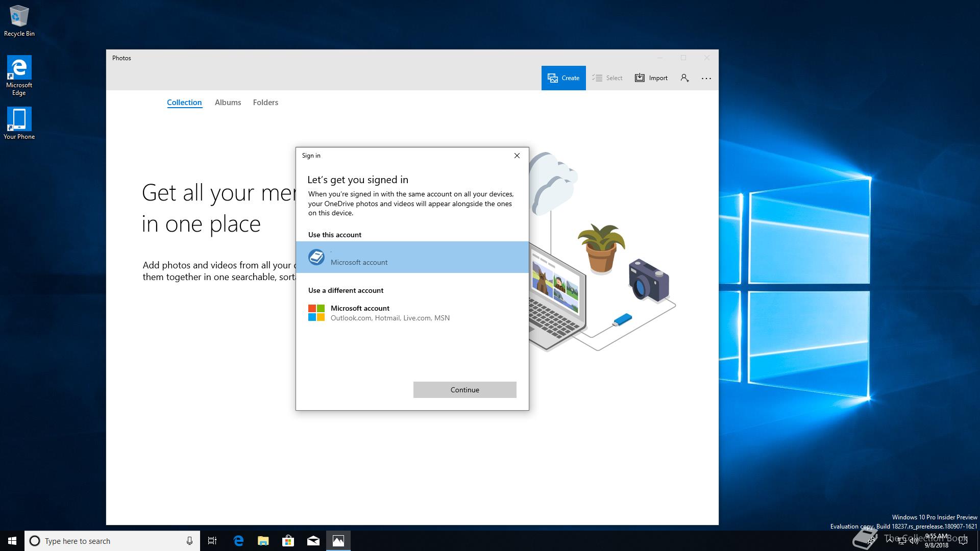Minimize the Photos window
This screenshot has width=980, height=551.
pos(660,58)
